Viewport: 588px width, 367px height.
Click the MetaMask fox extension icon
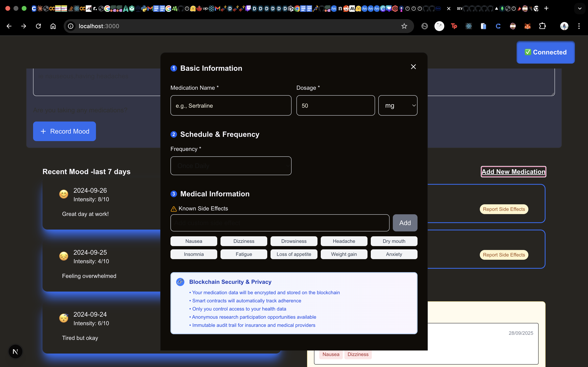click(x=528, y=26)
